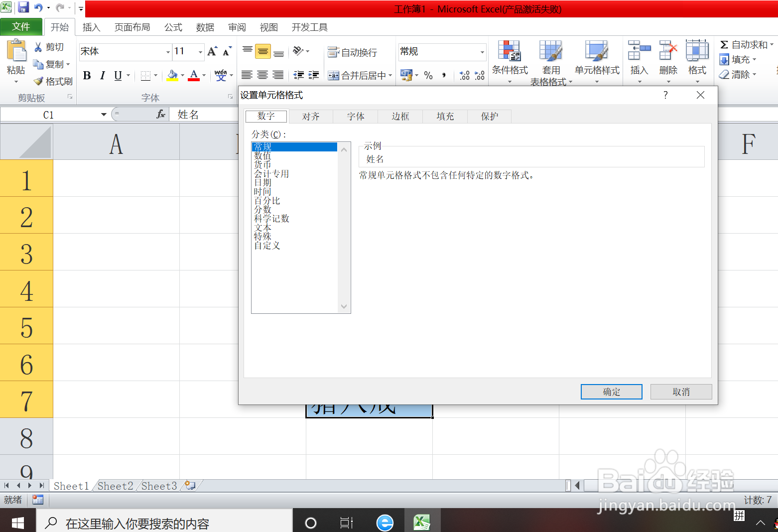Expand the underline style dropdown arrow
The height and width of the screenshot is (532, 778).
tap(128, 76)
